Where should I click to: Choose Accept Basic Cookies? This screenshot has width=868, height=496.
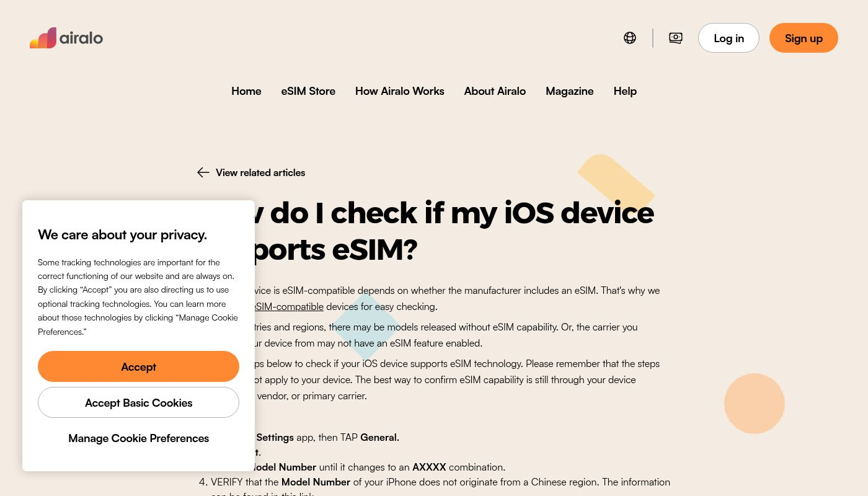tap(138, 402)
